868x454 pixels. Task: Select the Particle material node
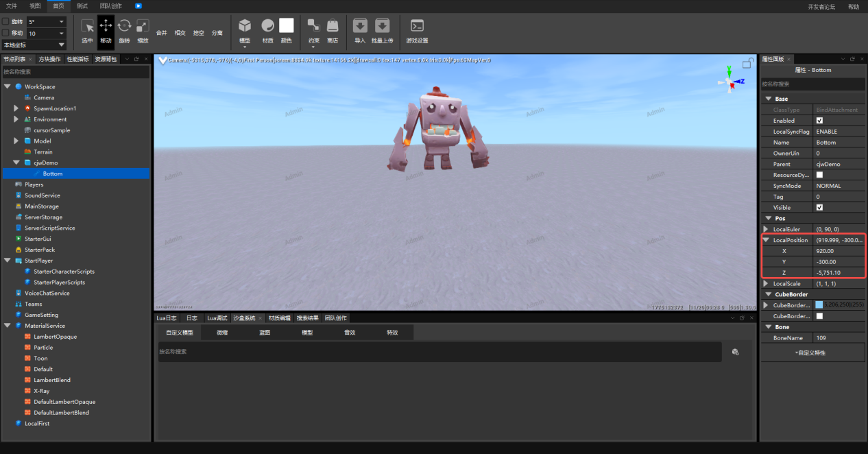click(43, 347)
